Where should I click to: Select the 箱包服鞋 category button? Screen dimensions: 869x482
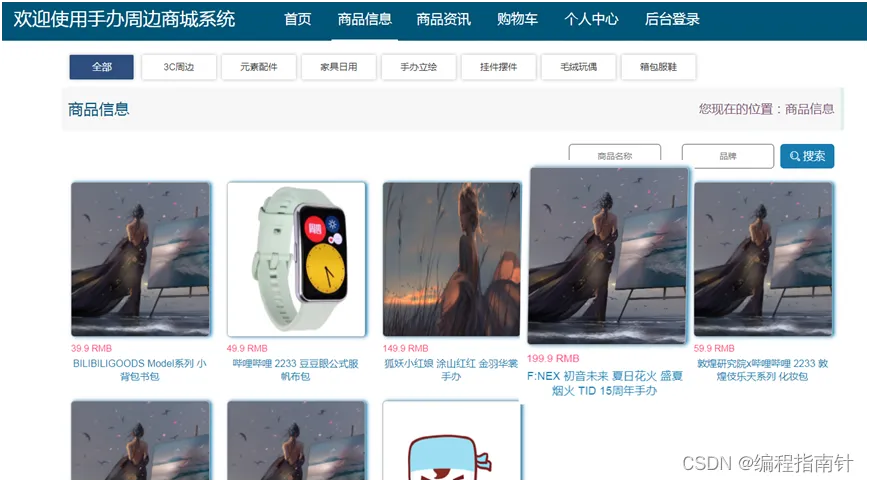(x=658, y=67)
